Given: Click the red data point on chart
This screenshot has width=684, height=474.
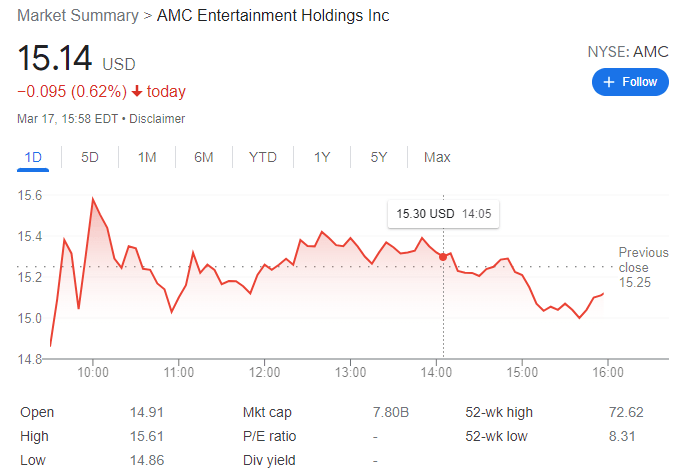Looking at the screenshot, I should tap(443, 257).
